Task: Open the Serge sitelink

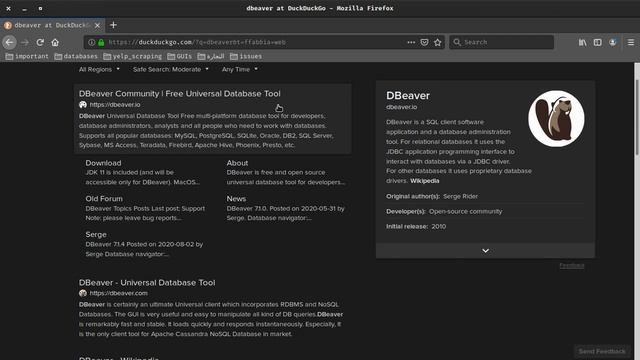Action: coord(96,235)
